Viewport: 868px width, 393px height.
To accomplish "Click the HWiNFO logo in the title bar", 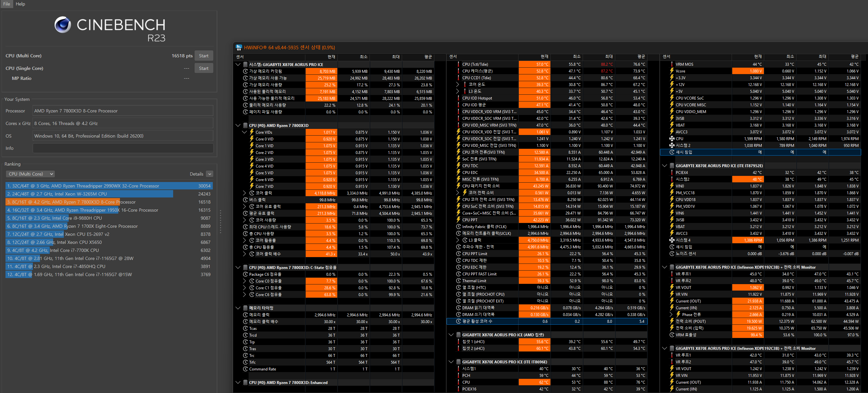I will pyautogui.click(x=239, y=47).
